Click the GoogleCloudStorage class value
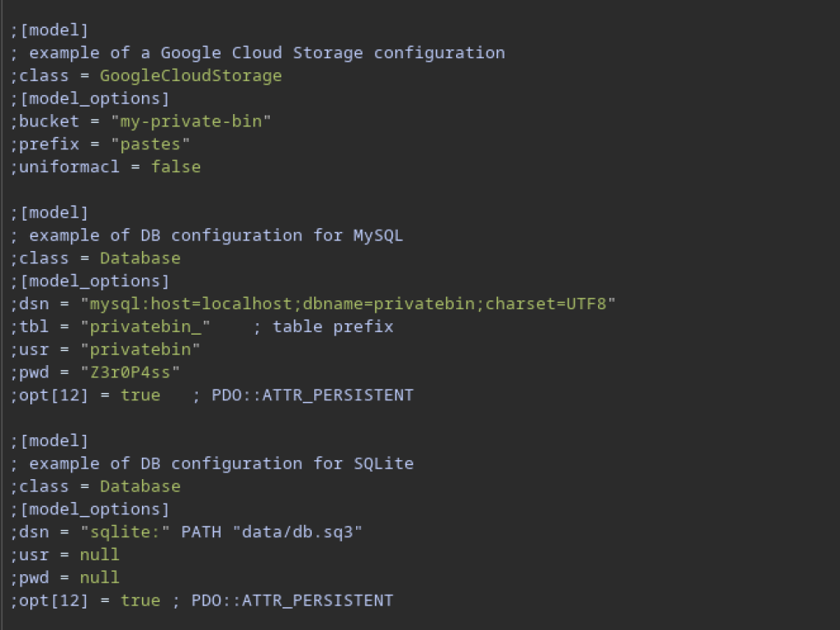Screen dimensions: 840x630 click(190, 75)
